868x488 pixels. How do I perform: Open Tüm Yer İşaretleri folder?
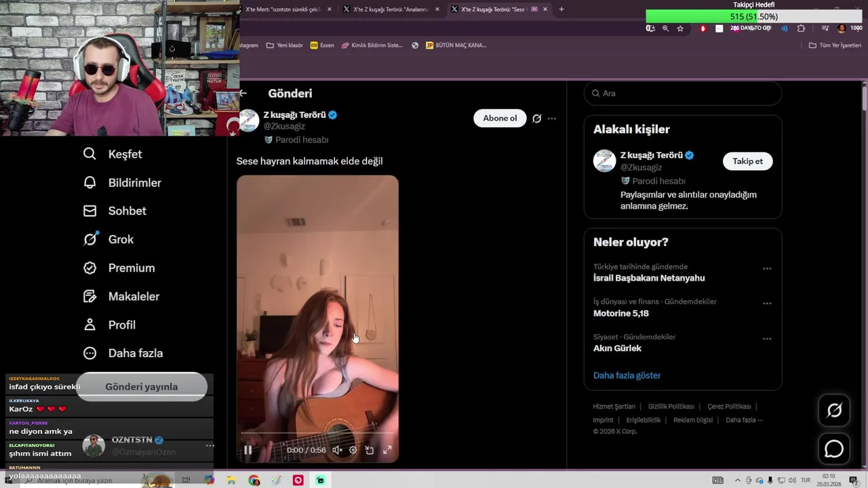click(x=835, y=45)
